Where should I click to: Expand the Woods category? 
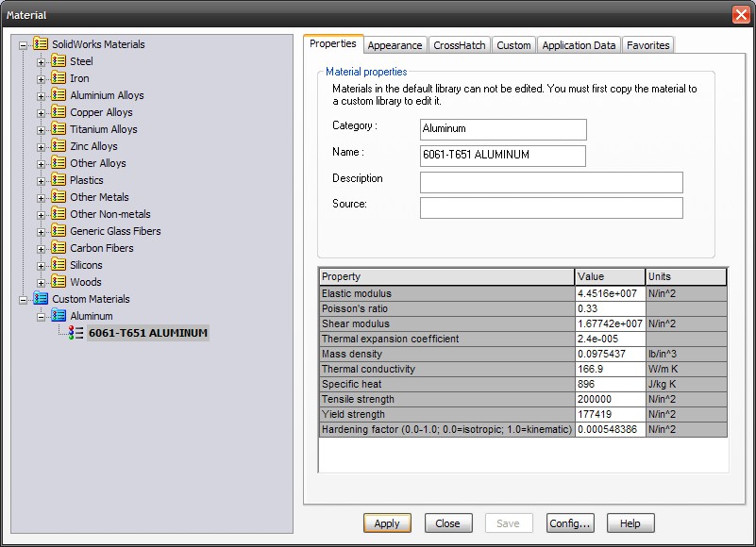tap(41, 283)
